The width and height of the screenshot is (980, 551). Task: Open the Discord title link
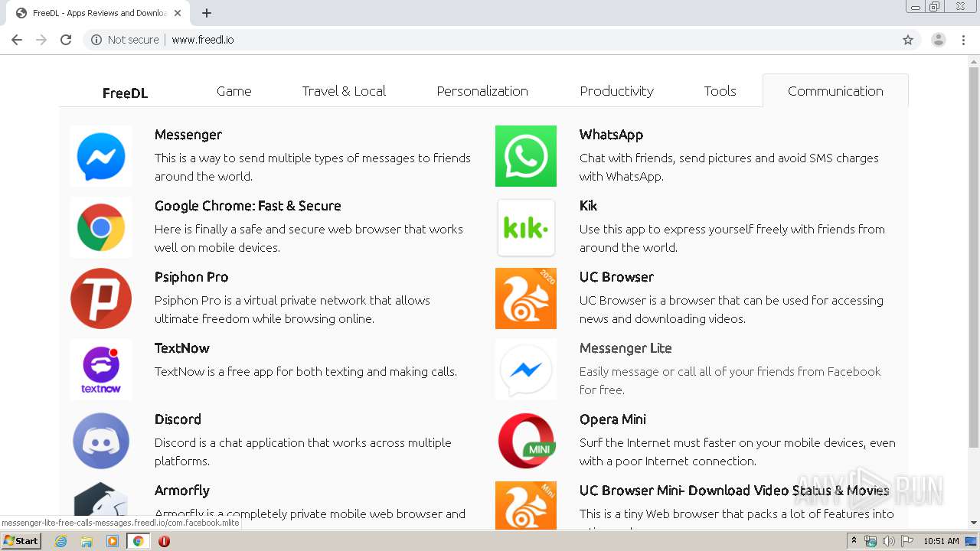coord(178,419)
